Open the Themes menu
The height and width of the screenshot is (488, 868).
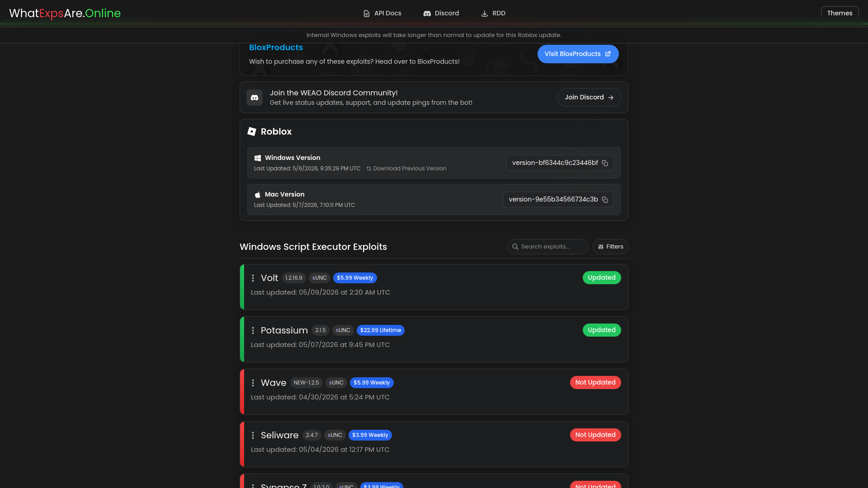[x=840, y=13]
